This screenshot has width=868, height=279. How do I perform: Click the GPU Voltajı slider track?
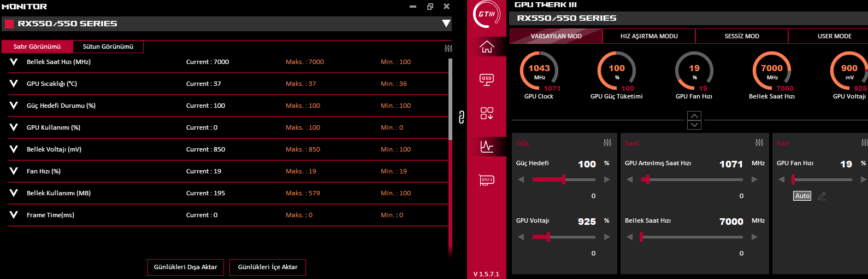(564, 237)
